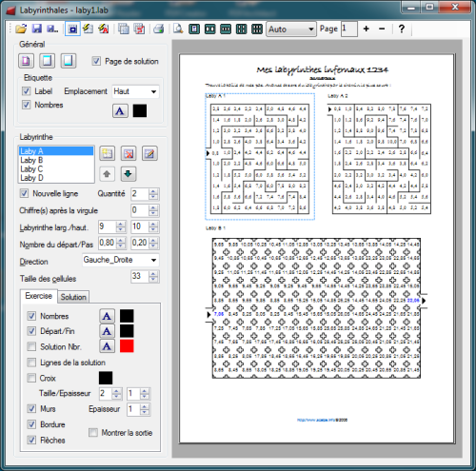The image size is (476, 471).
Task: Select Laby B in the list
Action: coord(56,160)
